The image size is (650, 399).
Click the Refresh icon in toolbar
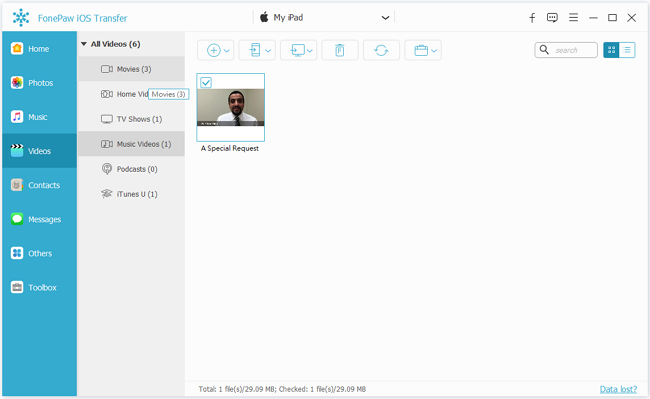coord(381,50)
